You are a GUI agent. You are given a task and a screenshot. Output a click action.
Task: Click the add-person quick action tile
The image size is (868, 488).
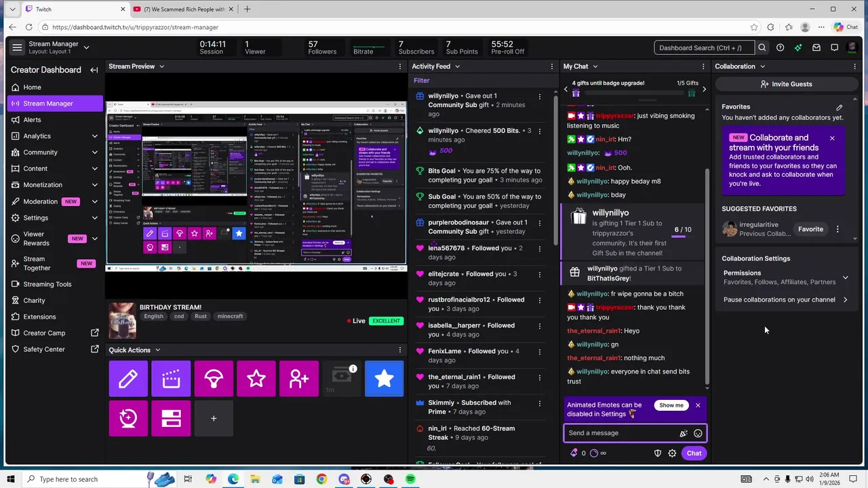point(299,379)
